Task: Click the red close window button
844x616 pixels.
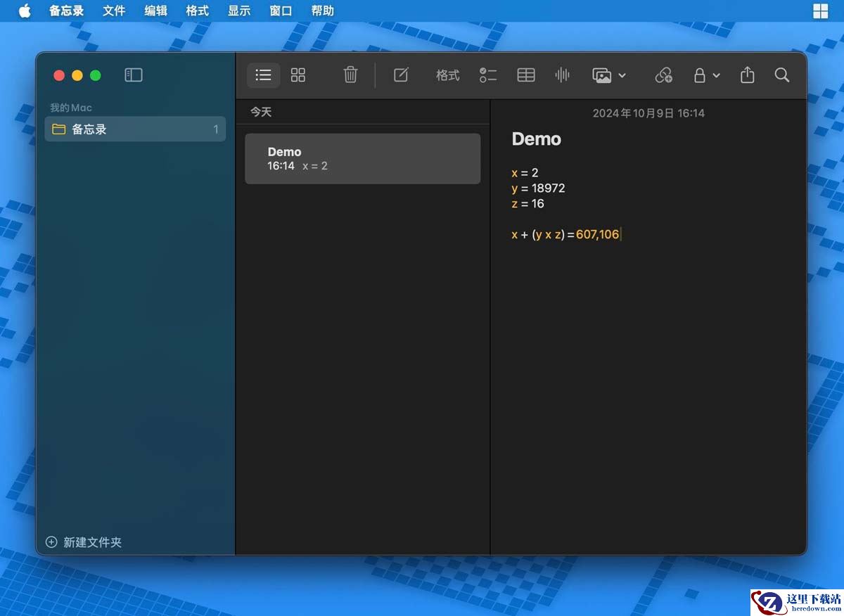Action: [x=59, y=75]
